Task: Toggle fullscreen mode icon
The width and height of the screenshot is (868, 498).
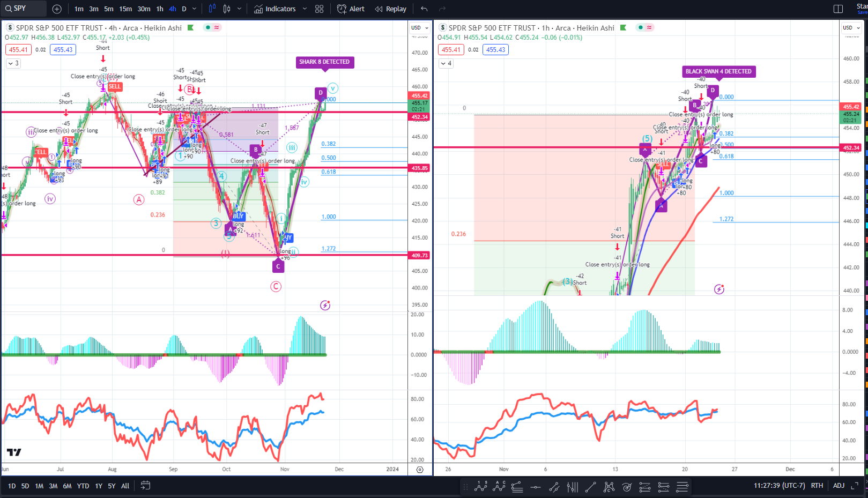Action: point(855,486)
